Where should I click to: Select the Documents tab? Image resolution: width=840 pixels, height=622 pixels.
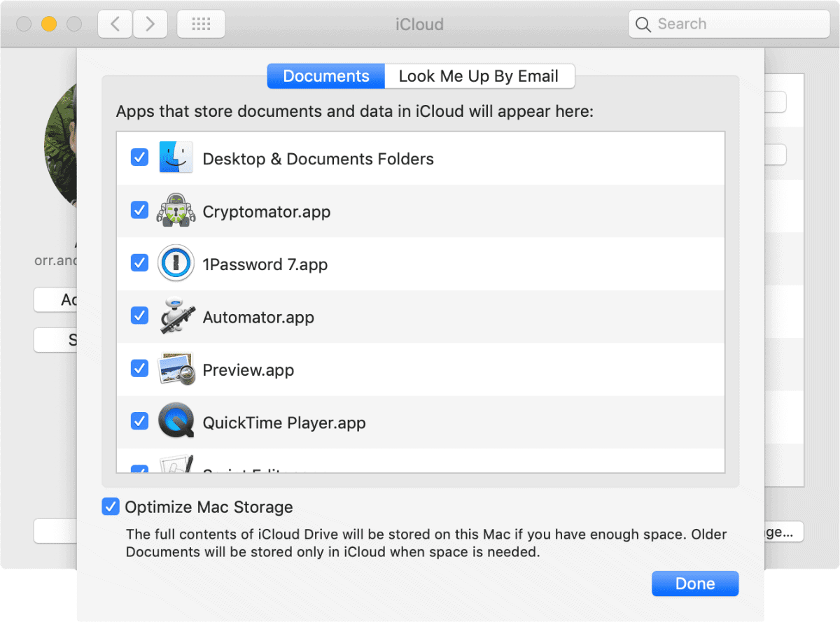pos(325,76)
